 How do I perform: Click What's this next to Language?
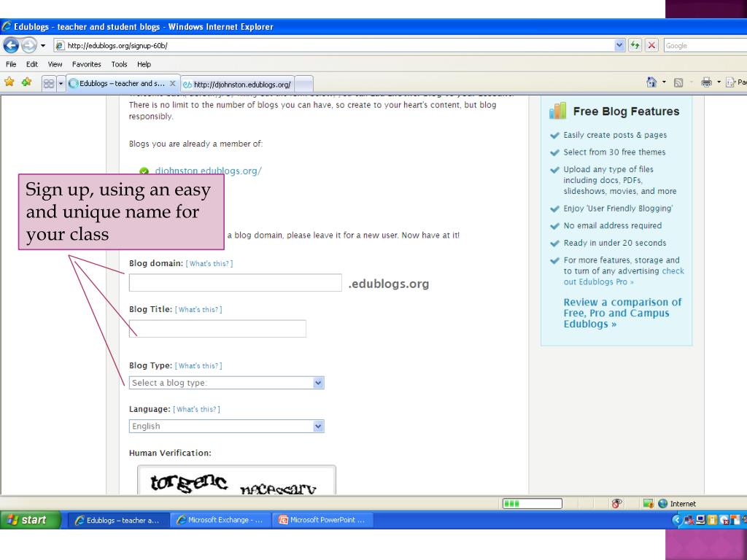pyautogui.click(x=196, y=410)
